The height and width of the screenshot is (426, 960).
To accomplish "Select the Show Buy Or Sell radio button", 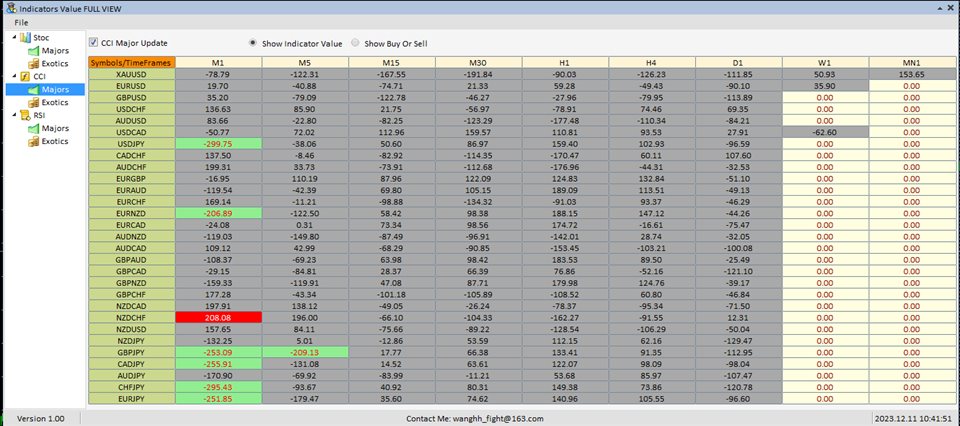I will pyautogui.click(x=355, y=43).
